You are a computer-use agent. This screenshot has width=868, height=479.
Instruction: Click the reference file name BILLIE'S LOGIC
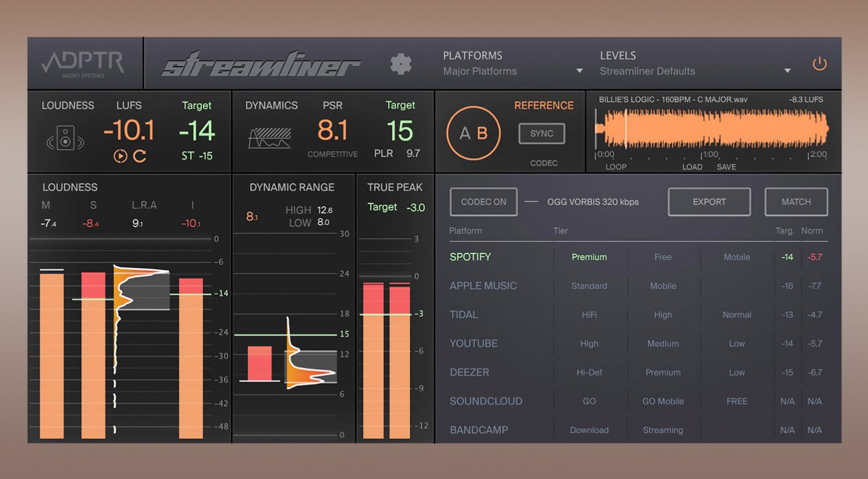click(x=673, y=99)
